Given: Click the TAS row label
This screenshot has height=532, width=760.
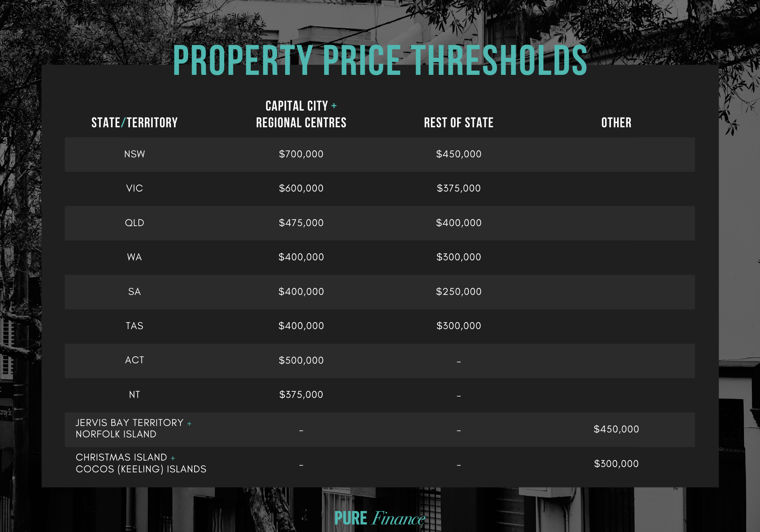Looking at the screenshot, I should (x=135, y=326).
